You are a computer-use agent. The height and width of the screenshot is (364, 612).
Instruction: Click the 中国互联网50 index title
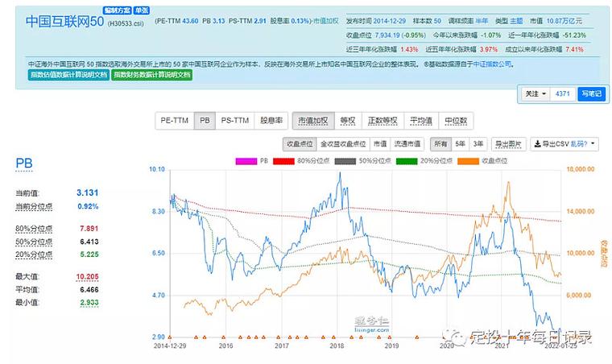point(64,21)
